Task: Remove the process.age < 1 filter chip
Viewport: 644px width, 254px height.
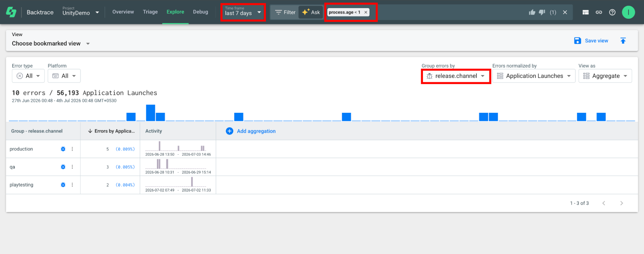Action: (366, 12)
